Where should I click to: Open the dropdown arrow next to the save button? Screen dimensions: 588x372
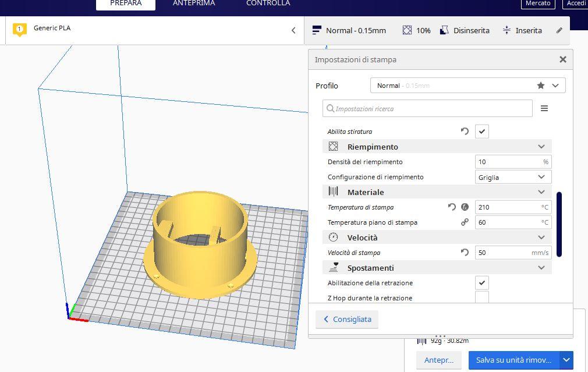click(566, 360)
